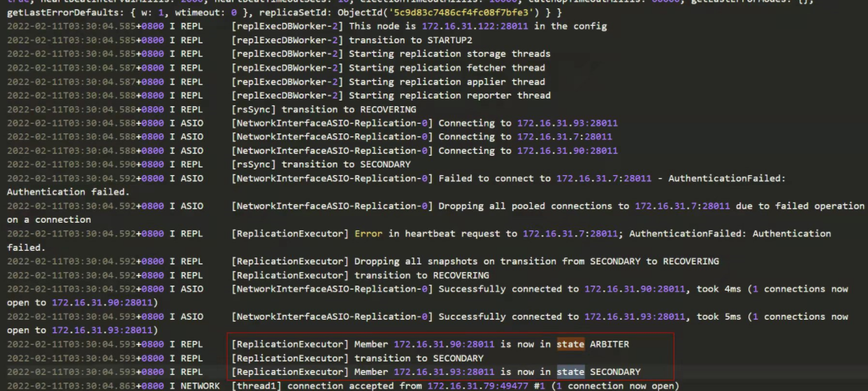This screenshot has width=868, height=391.
Task: Click the getLastErrorDefaults text
Action: click(x=63, y=13)
